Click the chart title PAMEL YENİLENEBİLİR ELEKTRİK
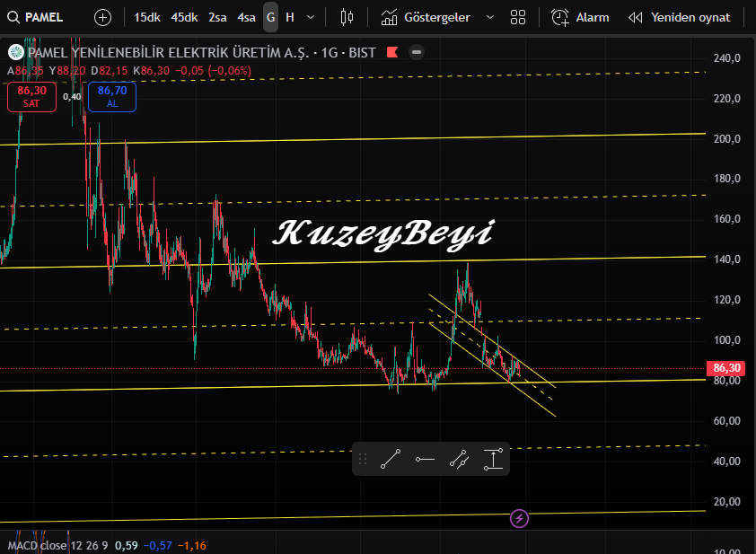 (168, 53)
